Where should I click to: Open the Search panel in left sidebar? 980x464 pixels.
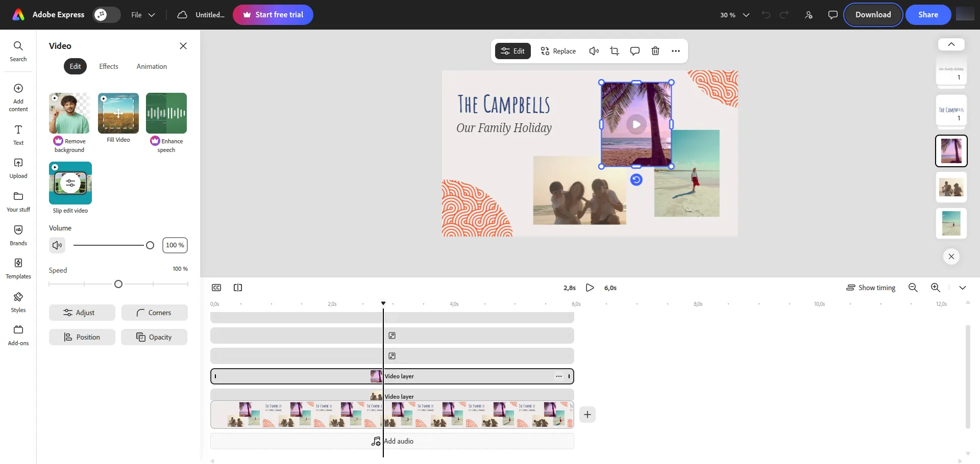[18, 51]
